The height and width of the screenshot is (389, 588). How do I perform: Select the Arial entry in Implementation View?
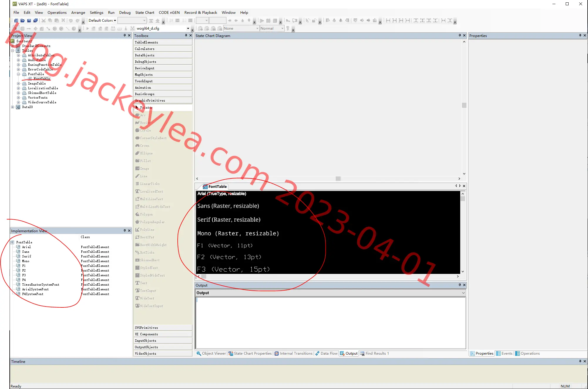tap(26, 247)
